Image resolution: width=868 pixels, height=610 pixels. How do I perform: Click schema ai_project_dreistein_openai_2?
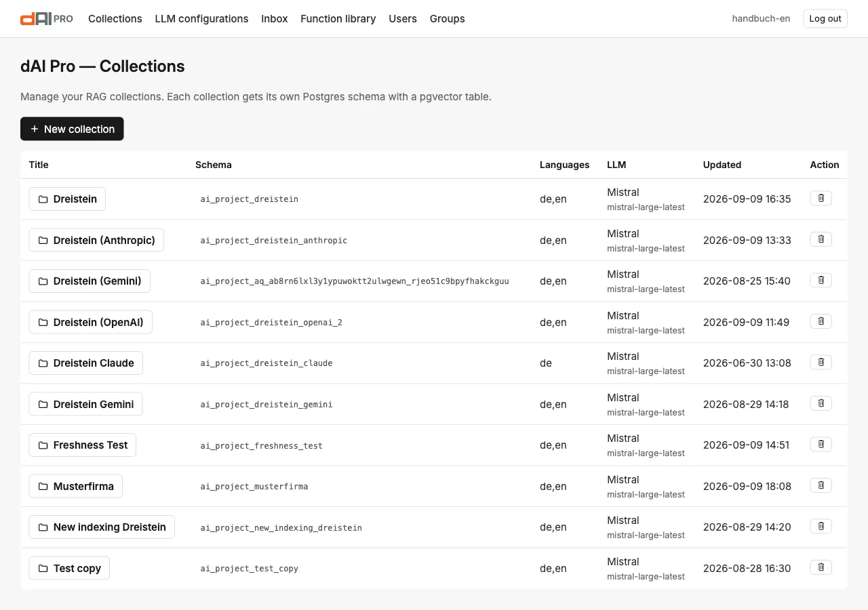coord(271,323)
